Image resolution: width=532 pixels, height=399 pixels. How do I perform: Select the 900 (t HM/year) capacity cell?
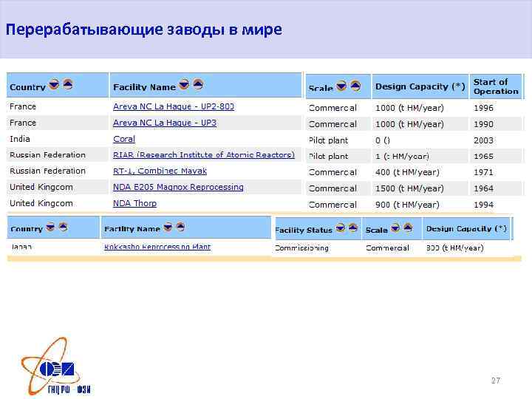tap(407, 205)
